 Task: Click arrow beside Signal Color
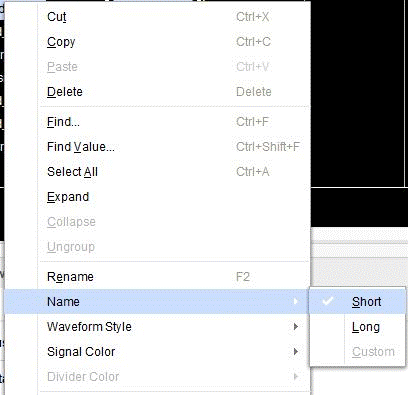click(x=296, y=352)
